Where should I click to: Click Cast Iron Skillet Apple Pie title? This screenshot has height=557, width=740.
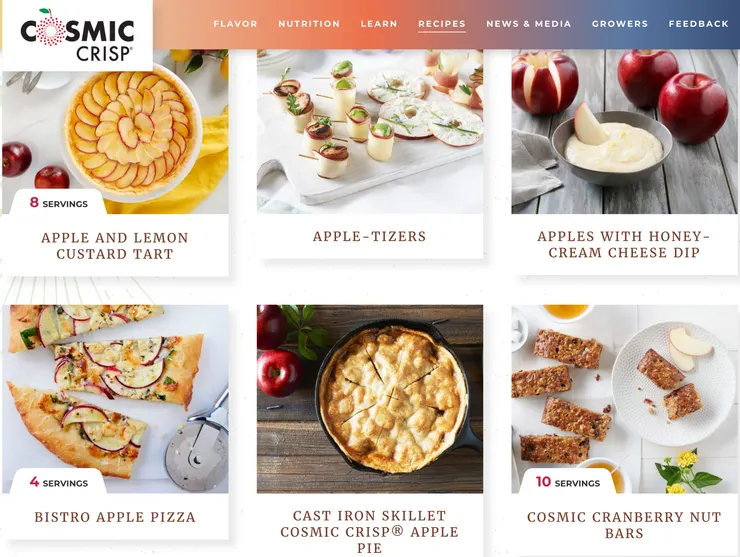370,532
